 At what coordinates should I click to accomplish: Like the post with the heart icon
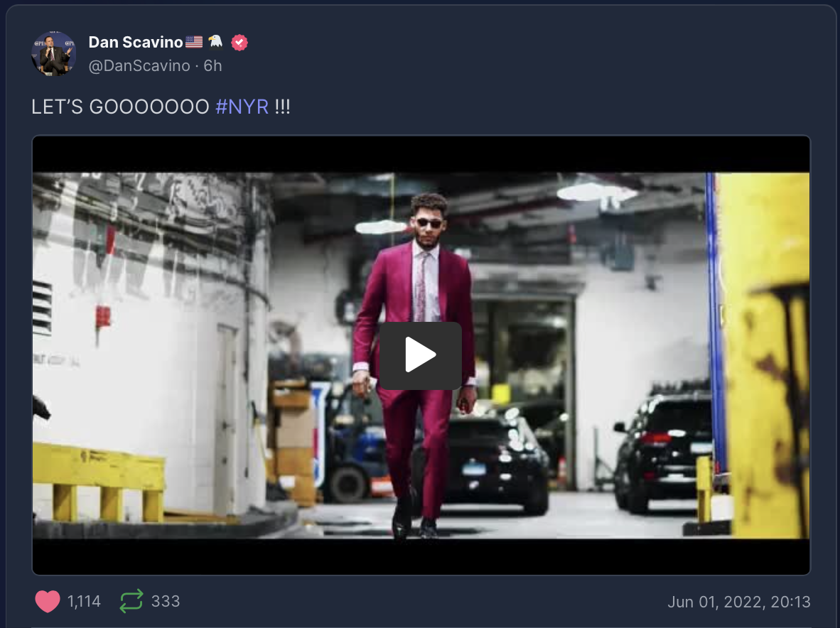pyautogui.click(x=48, y=601)
